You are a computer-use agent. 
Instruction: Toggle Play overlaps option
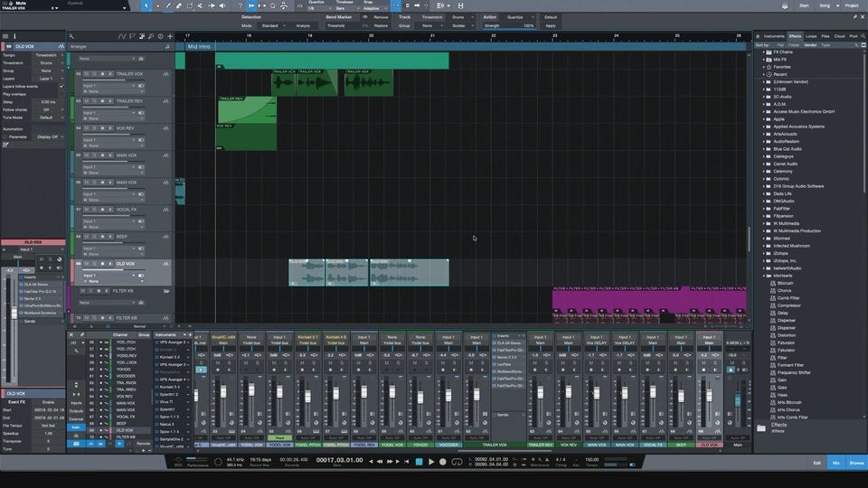click(x=61, y=94)
